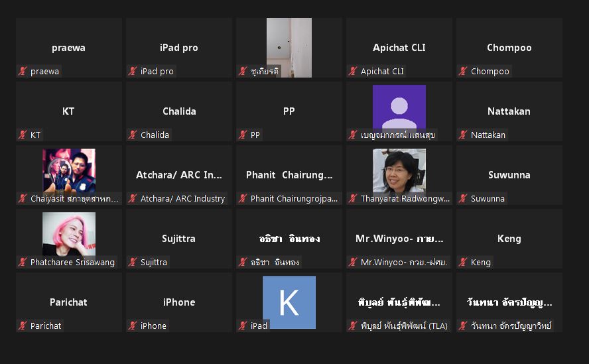Click the muted mic icon by KT's name
589x364 pixels.
23,135
